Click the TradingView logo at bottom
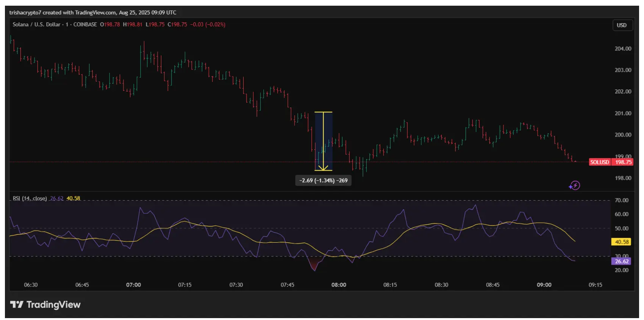 (45, 304)
